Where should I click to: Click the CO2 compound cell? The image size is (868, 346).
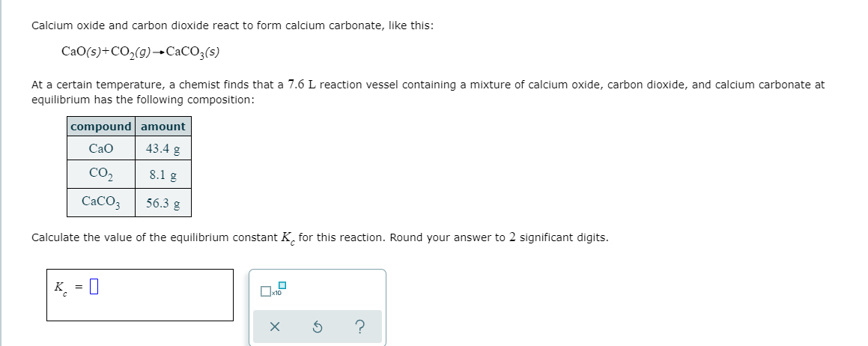pos(101,174)
